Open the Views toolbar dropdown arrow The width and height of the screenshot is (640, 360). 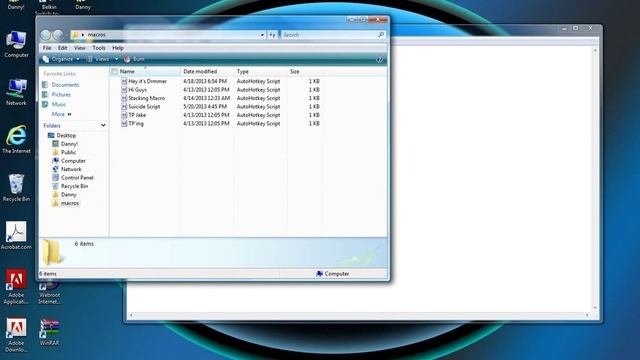pos(116,59)
